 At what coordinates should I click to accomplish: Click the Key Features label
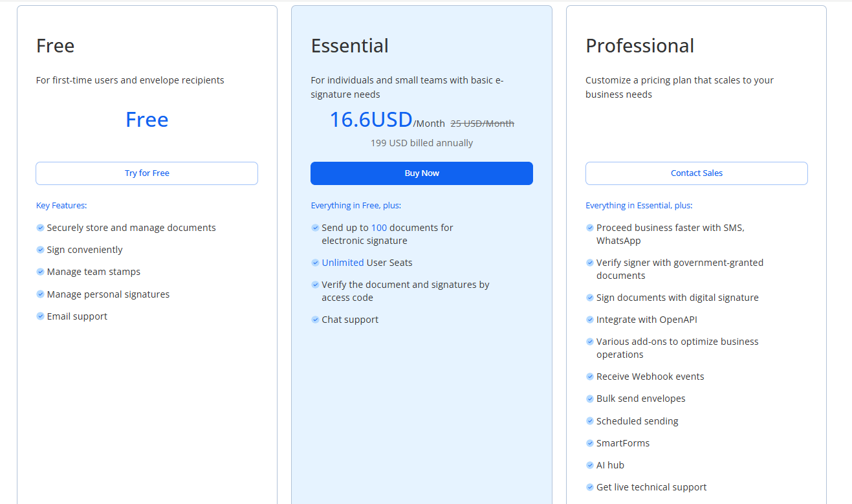61,206
